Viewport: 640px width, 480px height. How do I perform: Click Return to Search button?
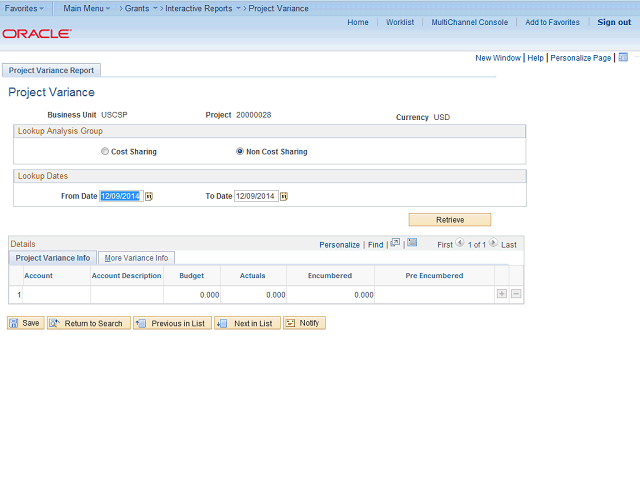point(89,323)
